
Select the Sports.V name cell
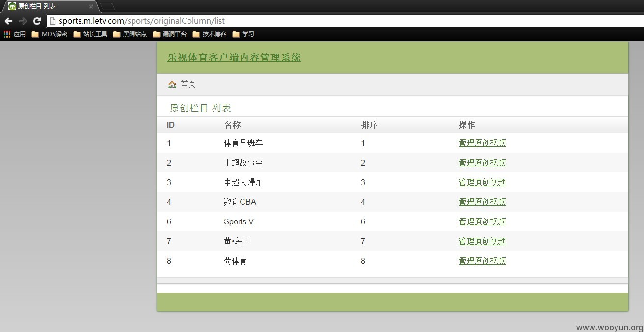(x=239, y=221)
